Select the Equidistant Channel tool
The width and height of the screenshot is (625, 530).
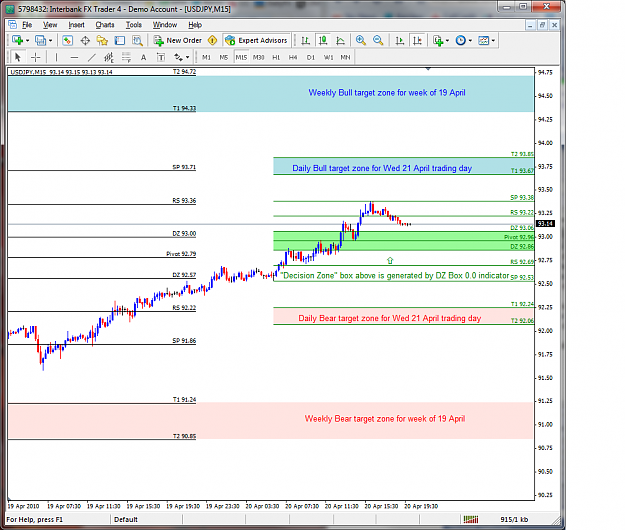pyautogui.click(x=109, y=57)
